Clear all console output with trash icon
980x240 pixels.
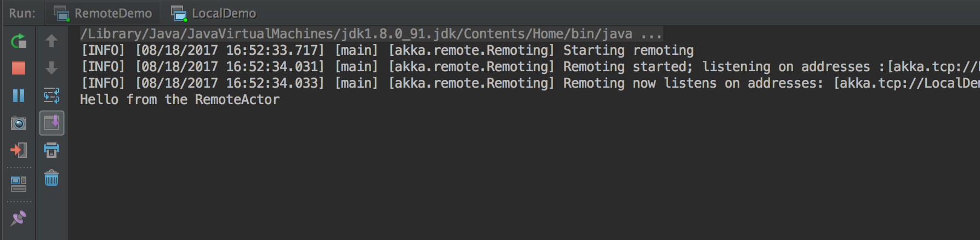(52, 178)
